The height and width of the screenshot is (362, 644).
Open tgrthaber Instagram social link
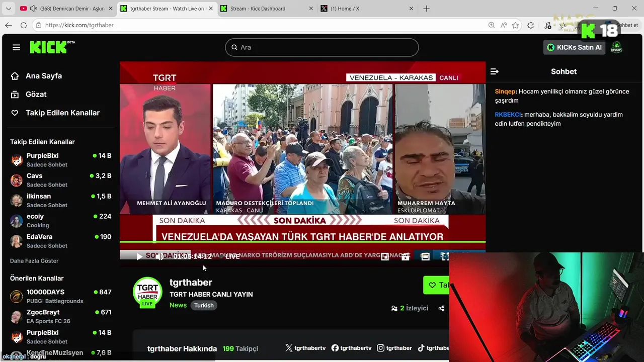coord(394,348)
